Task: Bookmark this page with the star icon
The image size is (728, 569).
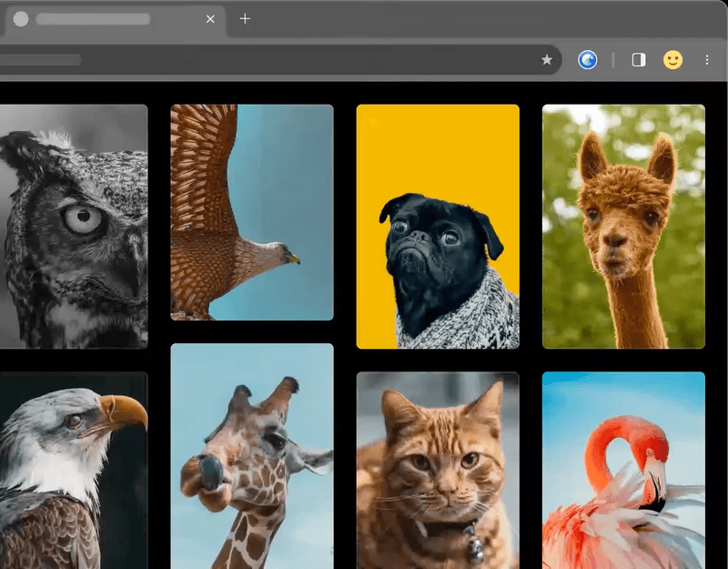Action: click(x=547, y=60)
